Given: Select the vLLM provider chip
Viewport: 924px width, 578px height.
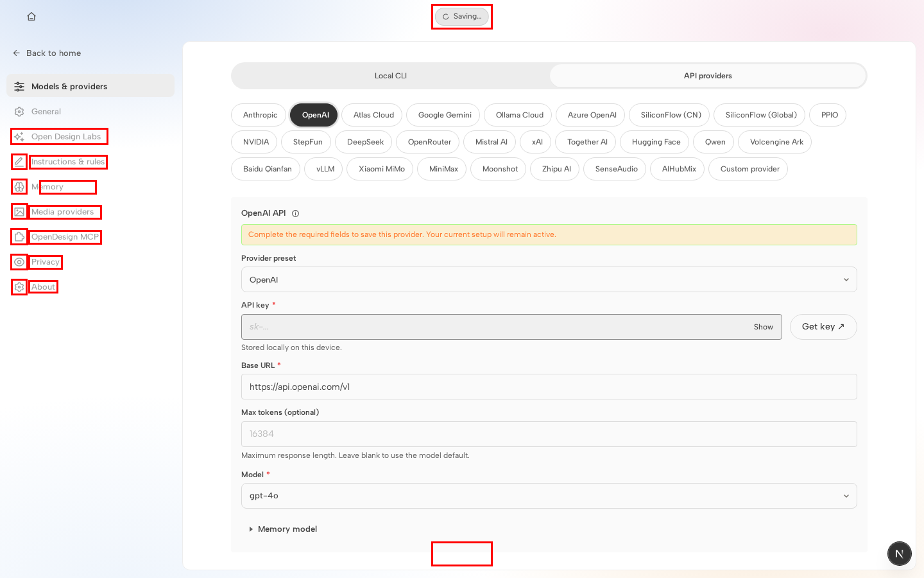Looking at the screenshot, I should click(325, 169).
